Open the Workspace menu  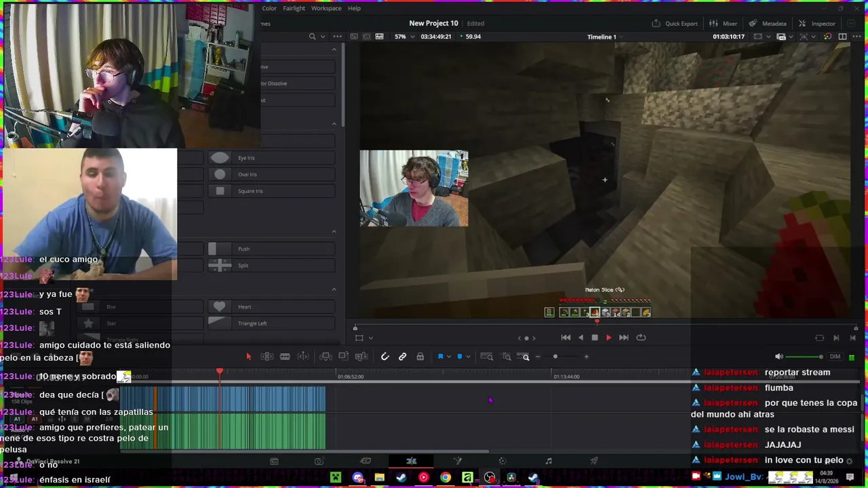(326, 8)
